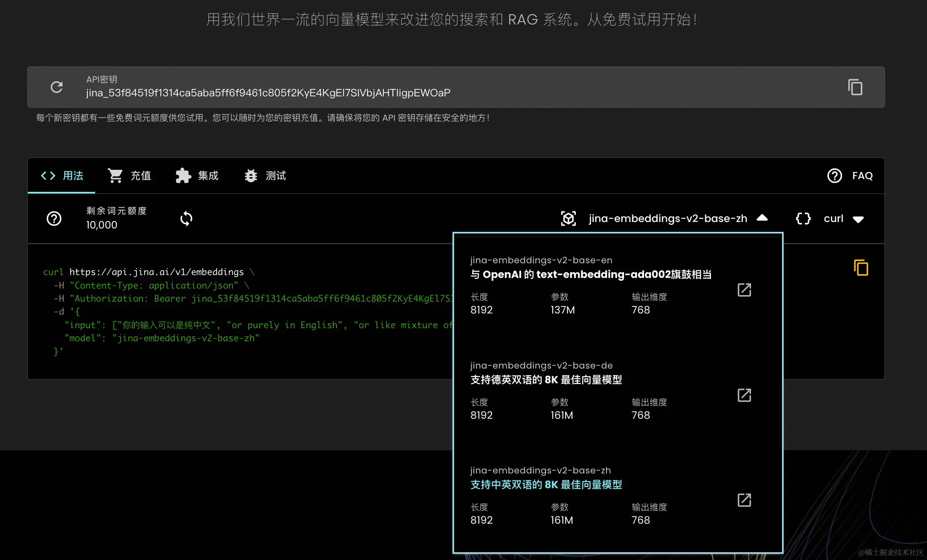Click the question mark beside remaining token quota
The image size is (927, 560).
pos(54,219)
